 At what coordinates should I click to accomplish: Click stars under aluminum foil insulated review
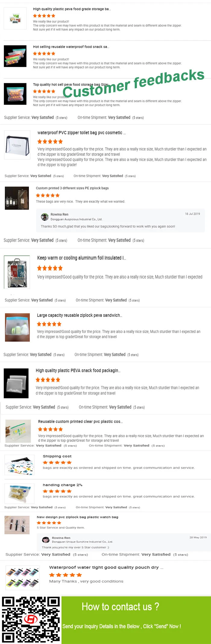point(50,268)
